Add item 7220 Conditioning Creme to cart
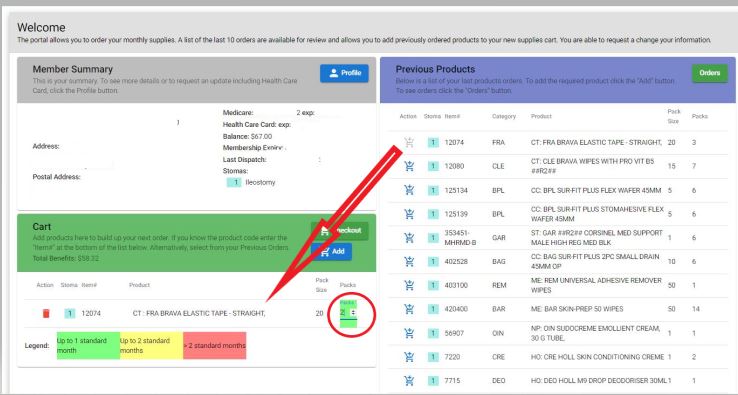 pos(409,356)
